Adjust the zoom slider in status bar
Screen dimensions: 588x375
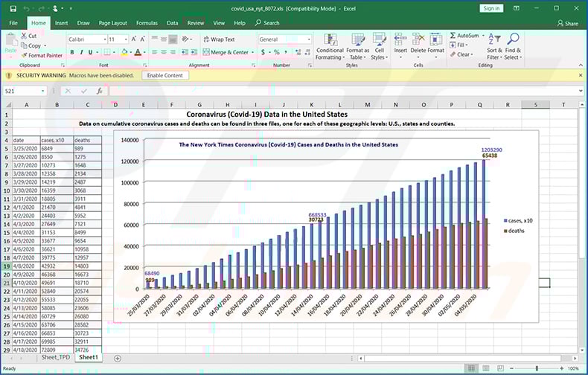537,368
